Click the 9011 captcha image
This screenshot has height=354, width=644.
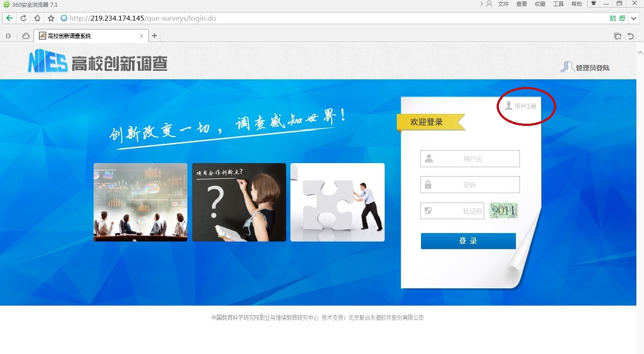(503, 210)
